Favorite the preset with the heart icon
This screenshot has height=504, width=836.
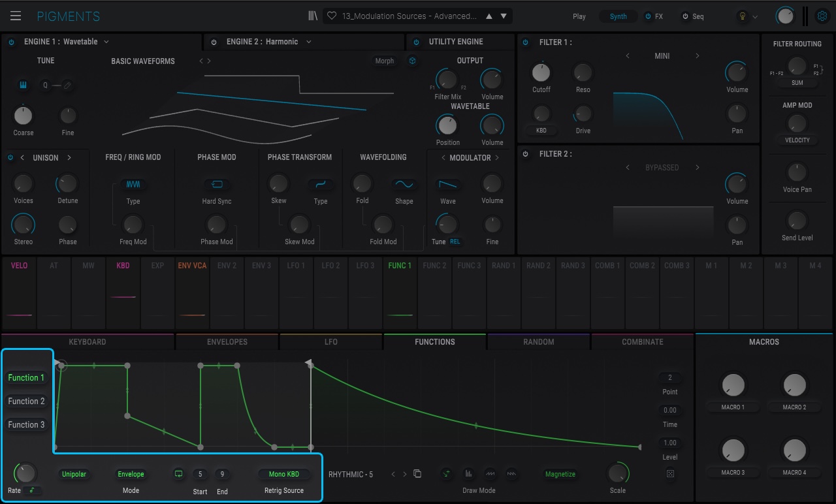[x=332, y=16]
